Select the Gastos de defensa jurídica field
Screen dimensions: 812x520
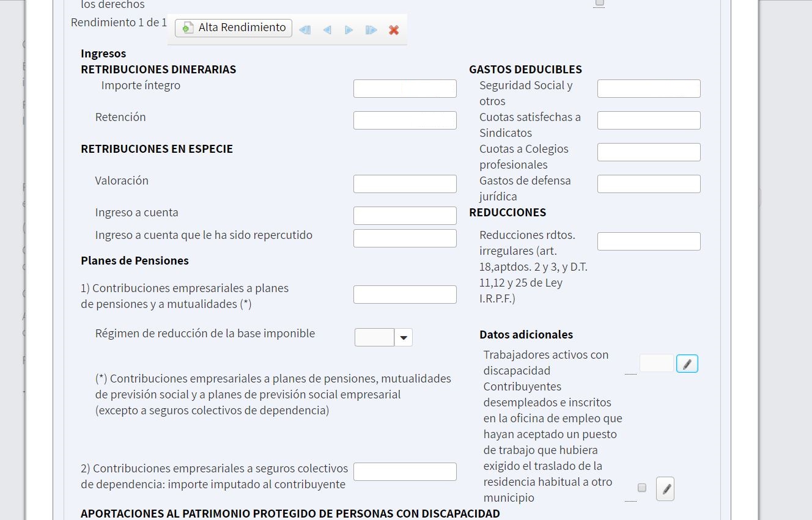(649, 184)
